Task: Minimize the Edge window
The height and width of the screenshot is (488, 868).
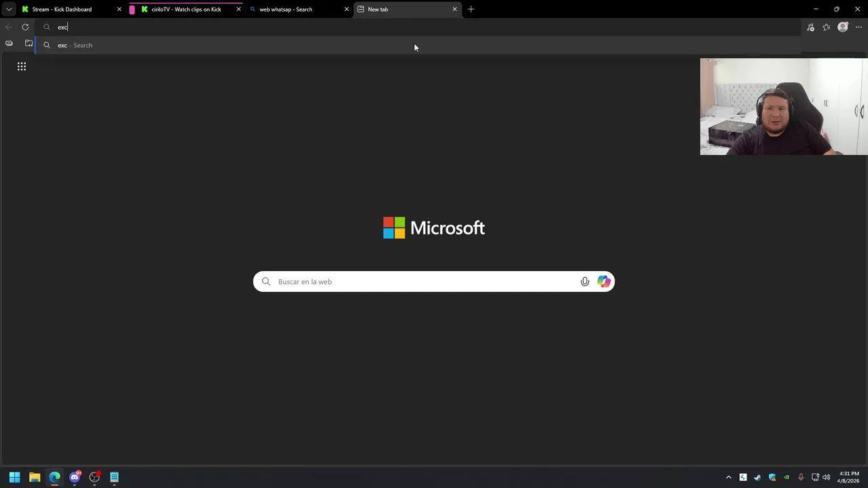Action: tap(816, 9)
